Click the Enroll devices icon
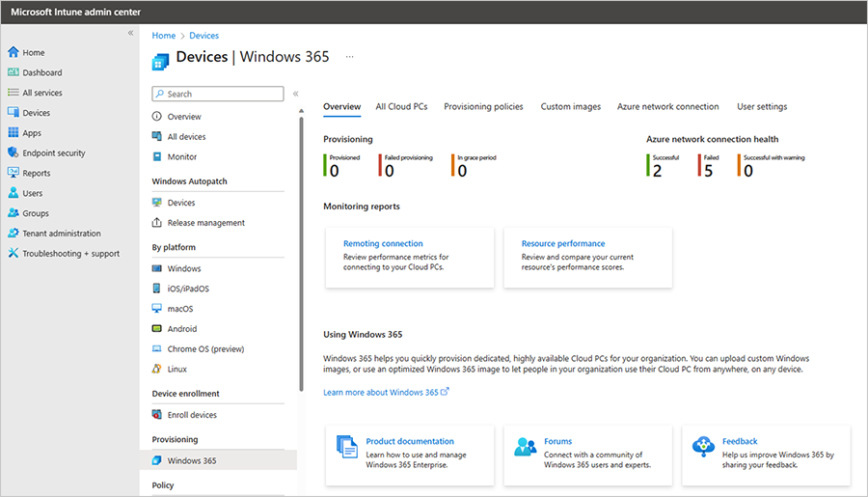Screen dimensions: 868x497 [x=157, y=415]
